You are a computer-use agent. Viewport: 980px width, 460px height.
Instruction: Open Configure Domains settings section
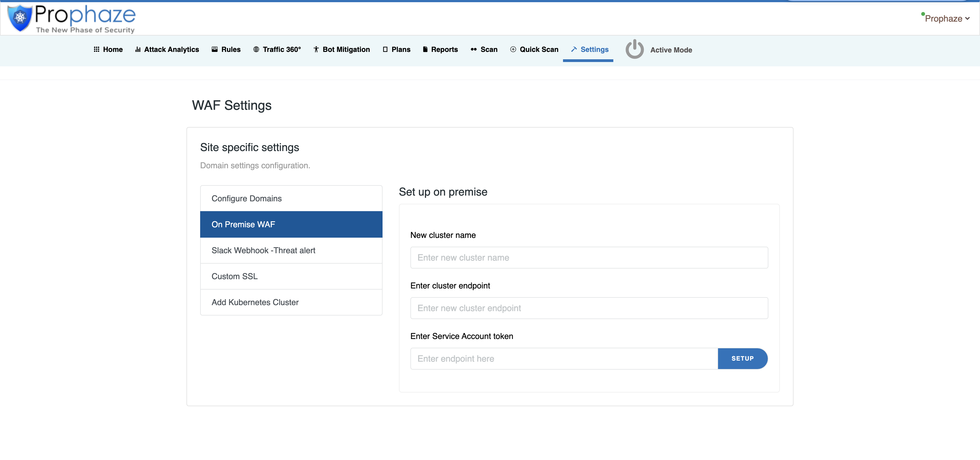pos(291,198)
